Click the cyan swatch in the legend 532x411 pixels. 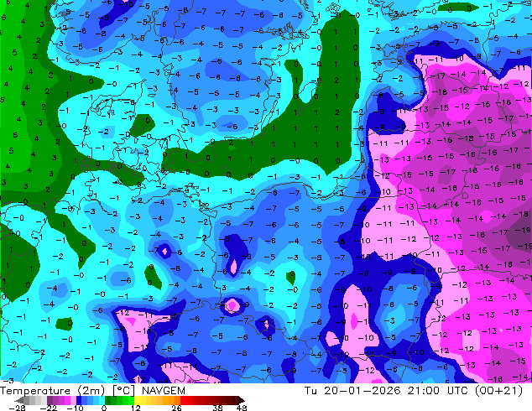pyautogui.click(x=102, y=400)
